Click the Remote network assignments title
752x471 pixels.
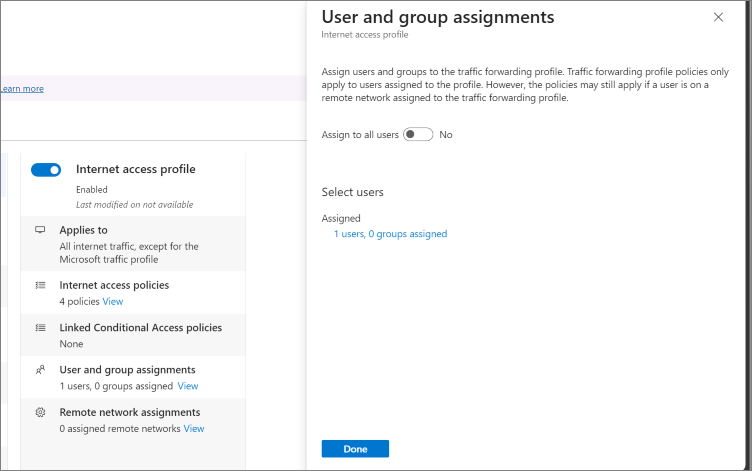(130, 412)
